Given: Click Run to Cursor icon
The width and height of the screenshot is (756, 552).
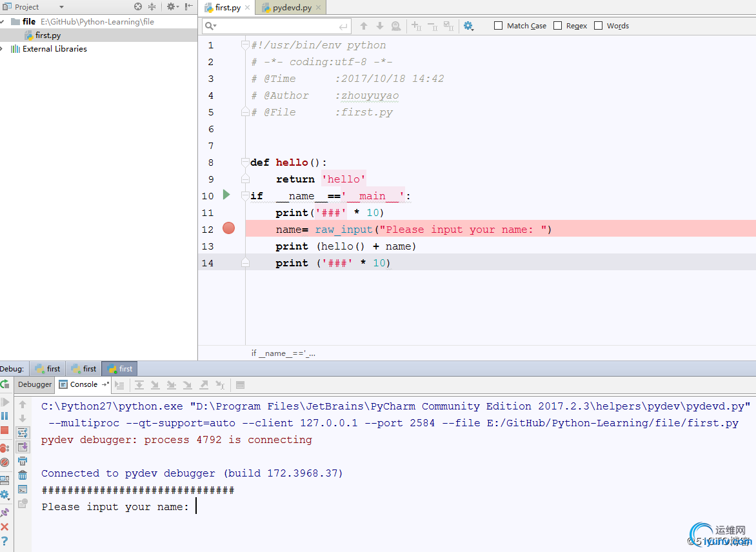Looking at the screenshot, I should click(221, 385).
